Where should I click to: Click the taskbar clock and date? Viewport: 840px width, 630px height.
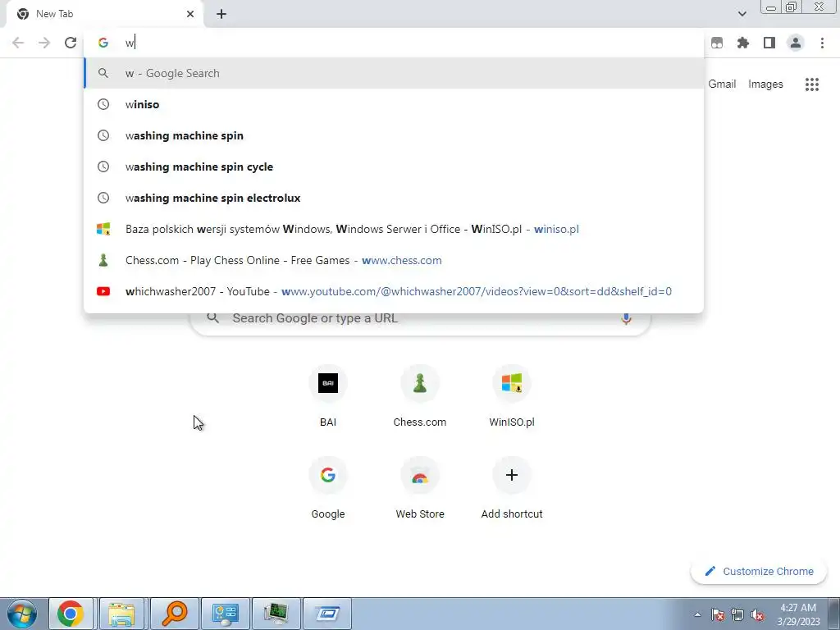tap(798, 614)
